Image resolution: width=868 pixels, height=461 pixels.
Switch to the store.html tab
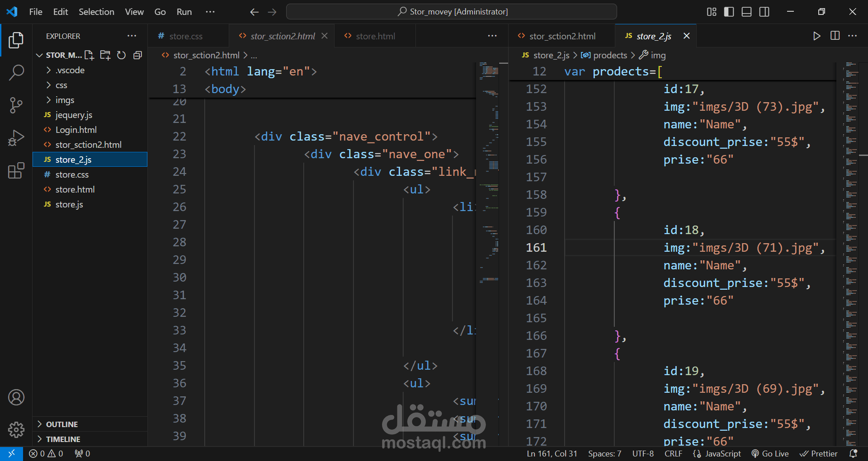pyautogui.click(x=375, y=36)
